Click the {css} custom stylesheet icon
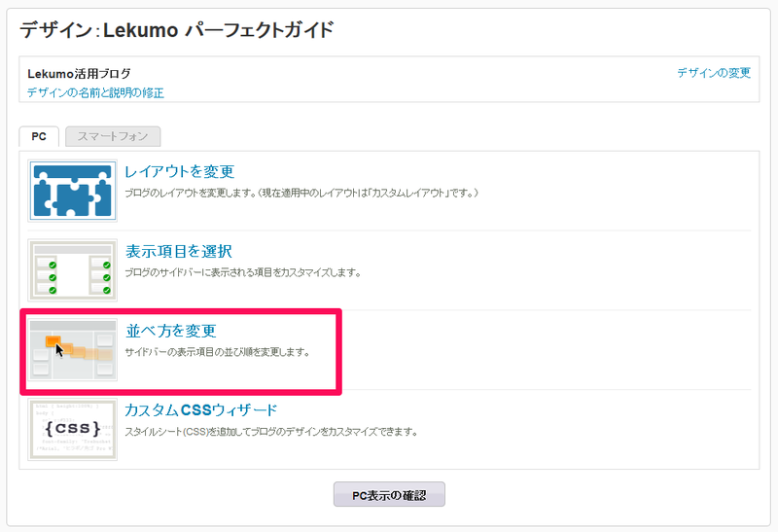Image resolution: width=778 pixels, height=532 pixels. pyautogui.click(x=72, y=429)
